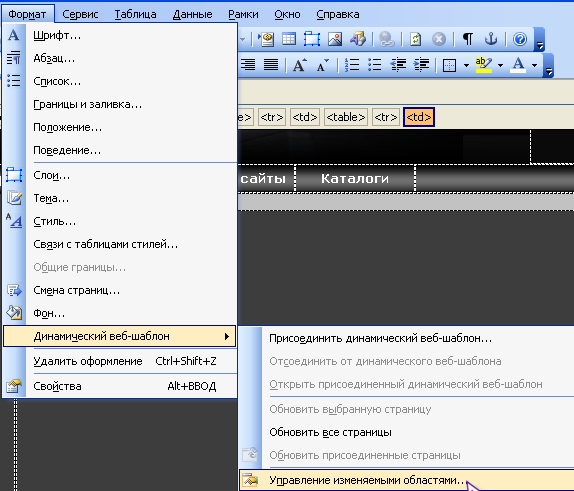
Task: Align text right in formatting toolbar
Action: coord(248,65)
